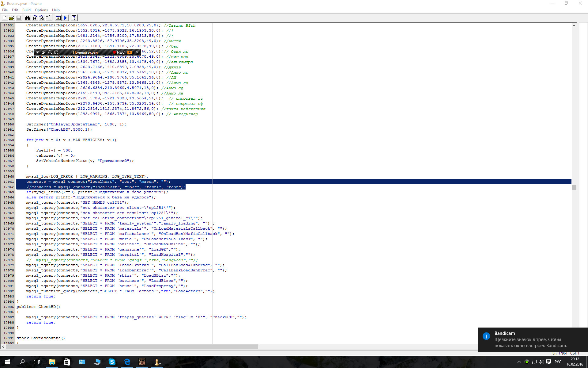588x368 pixels.
Task: Create a new file via toolbar
Action: pos(5,18)
